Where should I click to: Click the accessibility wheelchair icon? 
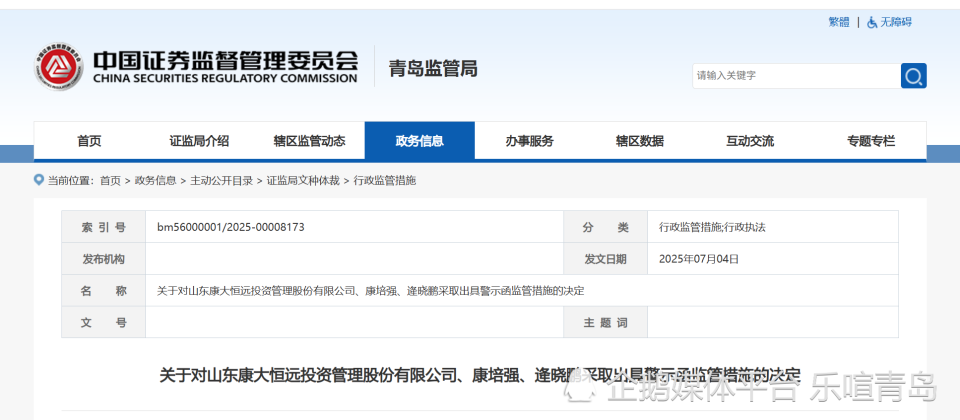point(872,23)
